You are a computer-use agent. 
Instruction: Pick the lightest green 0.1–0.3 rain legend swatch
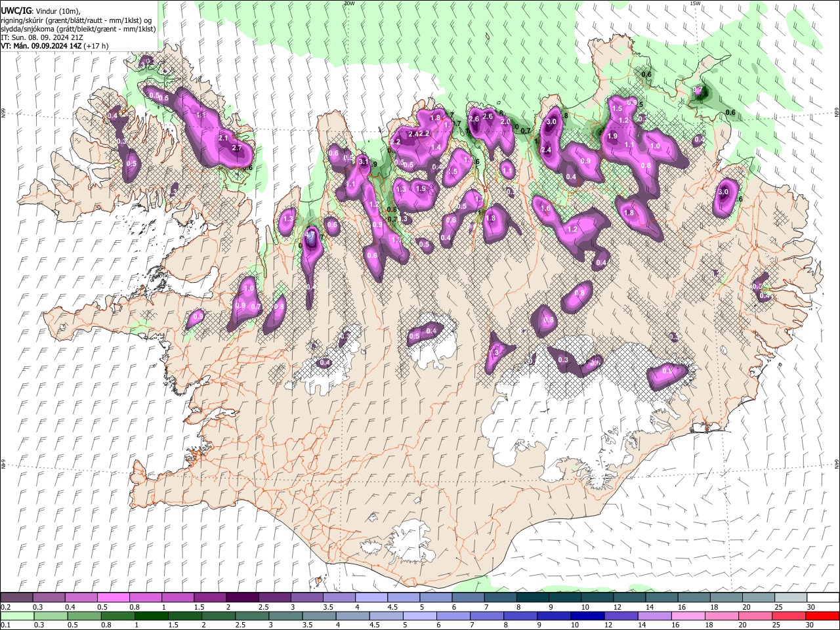(16, 616)
